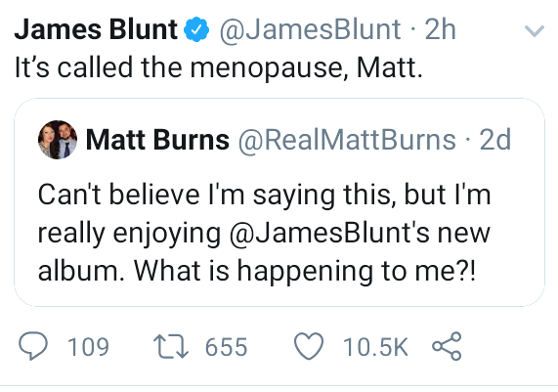The width and height of the screenshot is (558, 392).
Task: Tap the share icon
Action: click(x=447, y=346)
